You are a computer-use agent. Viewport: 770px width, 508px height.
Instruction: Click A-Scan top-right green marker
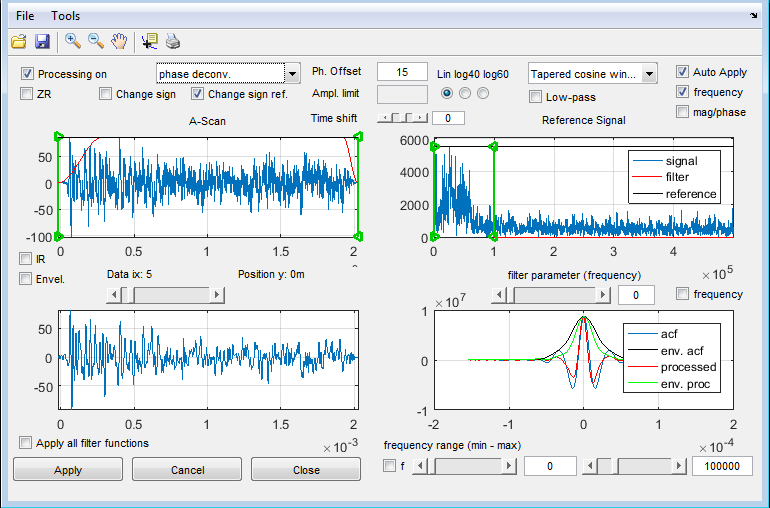point(358,137)
